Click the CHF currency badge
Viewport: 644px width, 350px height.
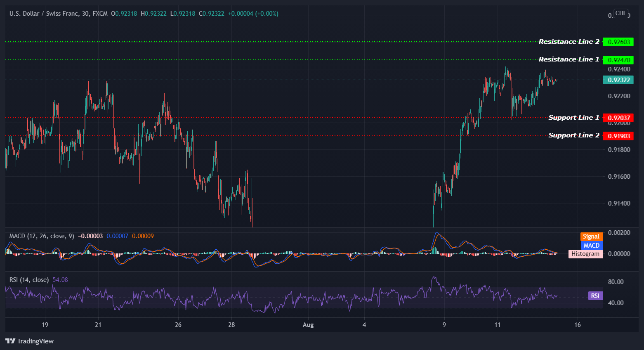coord(620,13)
